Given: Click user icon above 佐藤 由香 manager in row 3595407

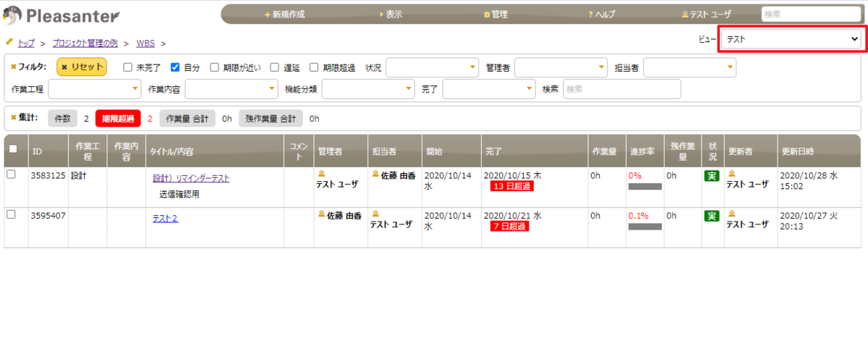Looking at the screenshot, I should click(x=322, y=215).
